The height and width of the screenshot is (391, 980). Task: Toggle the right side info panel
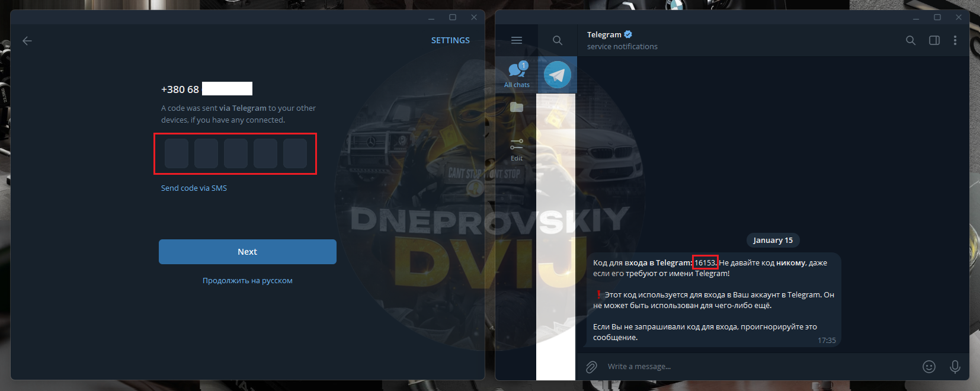tap(934, 40)
